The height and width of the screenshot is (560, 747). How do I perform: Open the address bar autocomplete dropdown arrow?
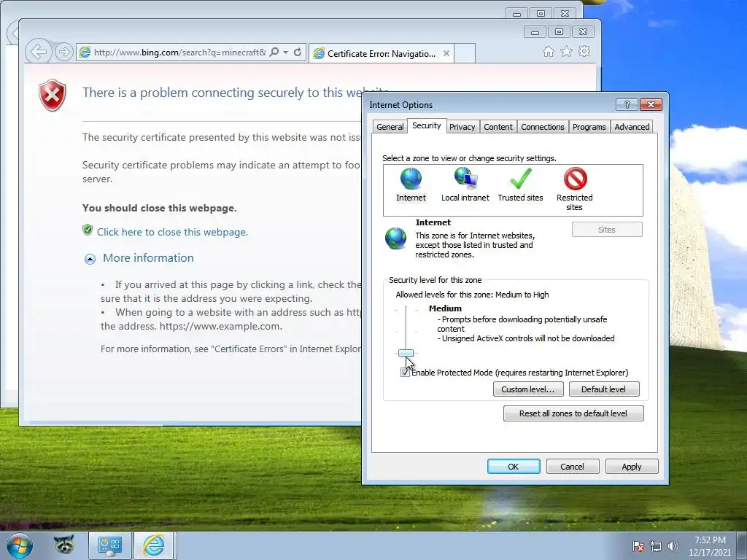point(285,52)
